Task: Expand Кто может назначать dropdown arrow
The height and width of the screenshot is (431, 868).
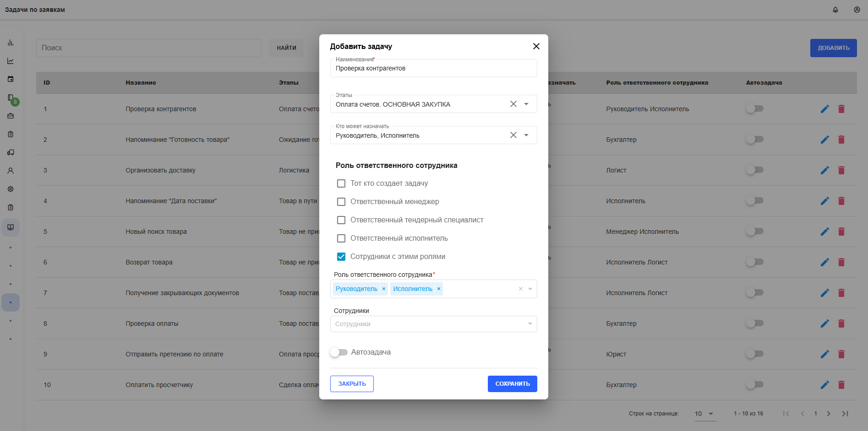Action: [526, 135]
